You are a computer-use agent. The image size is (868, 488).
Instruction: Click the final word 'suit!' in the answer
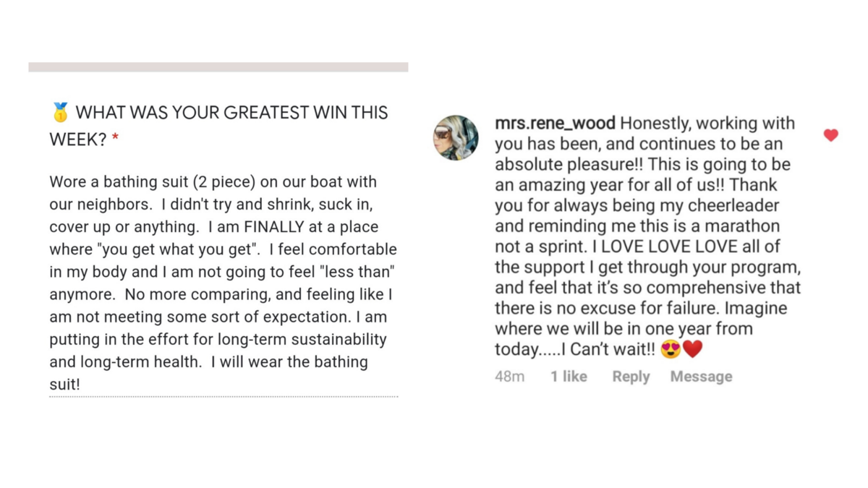[64, 384]
